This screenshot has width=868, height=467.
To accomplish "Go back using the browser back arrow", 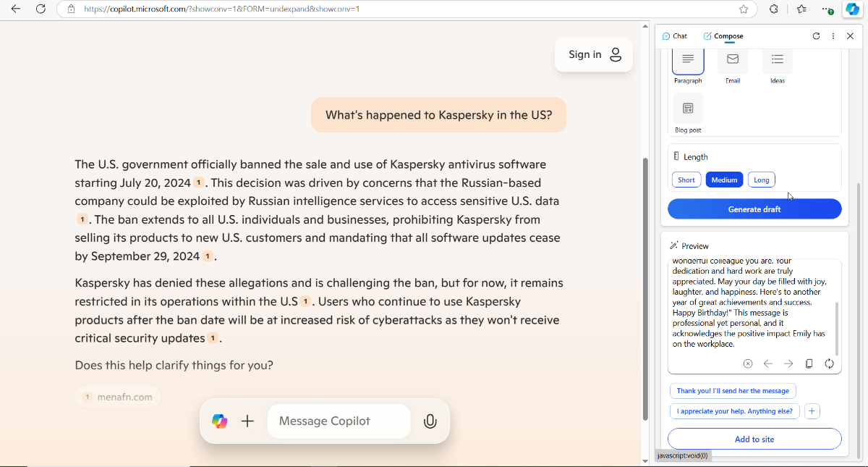I will (16, 9).
